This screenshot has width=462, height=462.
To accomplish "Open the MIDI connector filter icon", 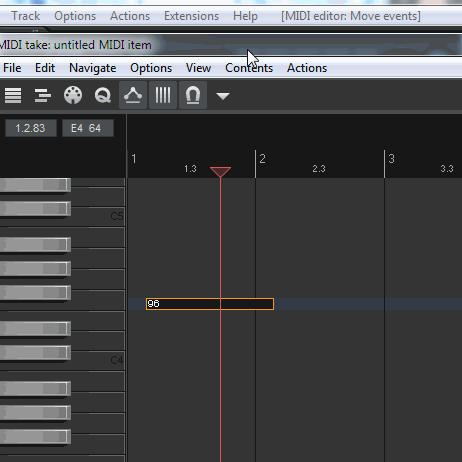I will point(73,95).
